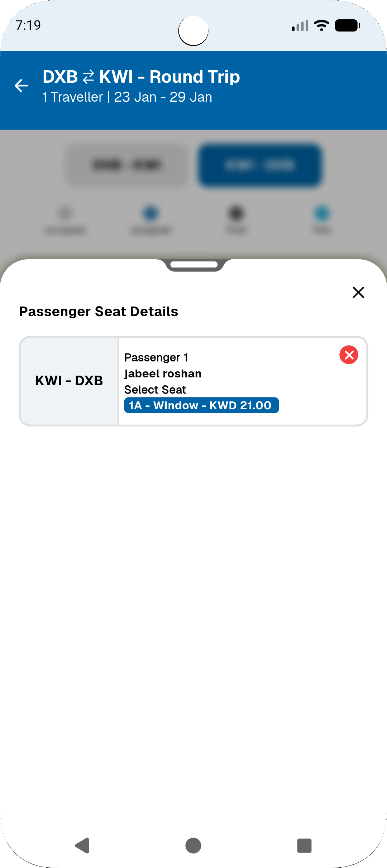Tap the dark legend dot behind the sheet
The image size is (387, 868).
pyautogui.click(x=236, y=213)
